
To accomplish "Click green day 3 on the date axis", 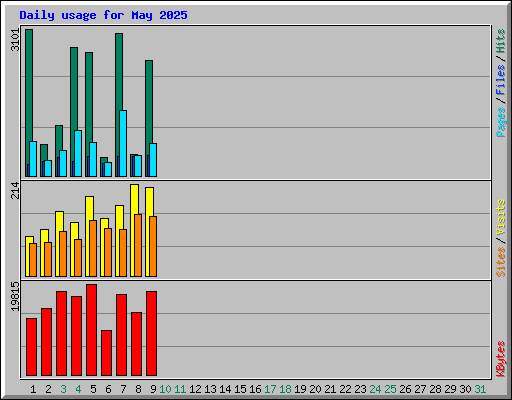I will 63,389.
